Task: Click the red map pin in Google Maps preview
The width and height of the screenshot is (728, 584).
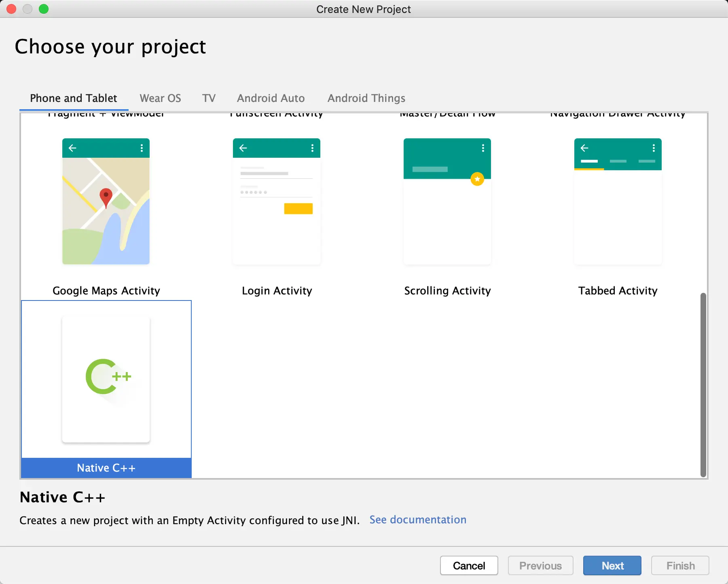Action: point(106,198)
